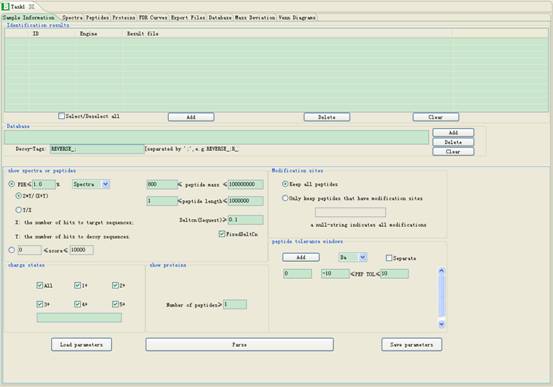The height and width of the screenshot is (387, 553).
Task: Click Add under Identification results
Action: pos(191,117)
